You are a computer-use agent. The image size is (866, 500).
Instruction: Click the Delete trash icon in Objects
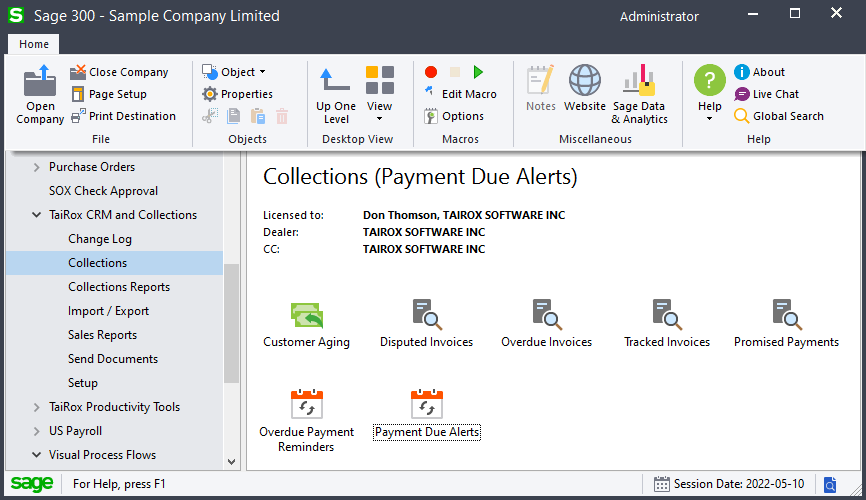click(282, 116)
